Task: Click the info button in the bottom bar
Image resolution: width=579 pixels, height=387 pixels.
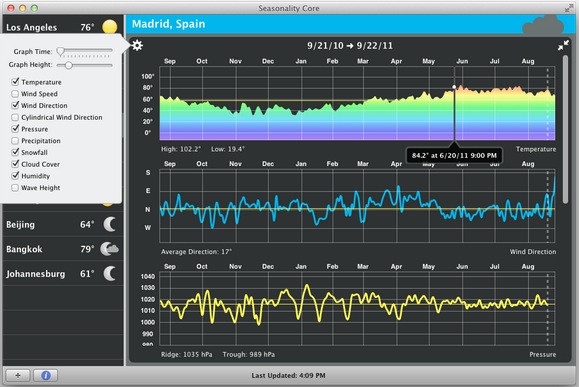Action: pos(46,376)
